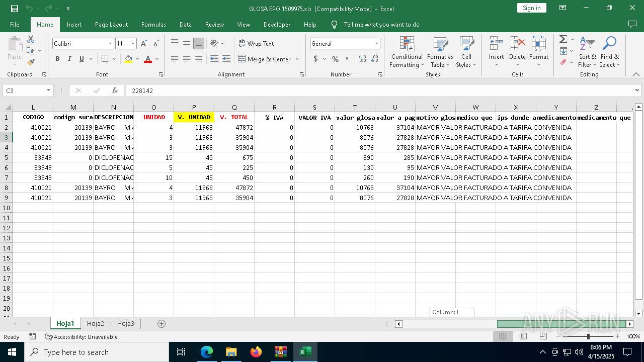Select Align Right icon
Screen dimensions: 644x362
pos(199,59)
